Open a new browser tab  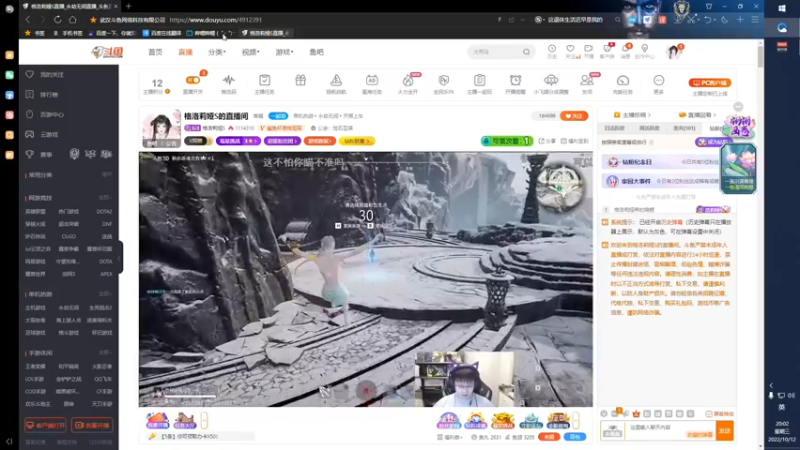tap(129, 6)
